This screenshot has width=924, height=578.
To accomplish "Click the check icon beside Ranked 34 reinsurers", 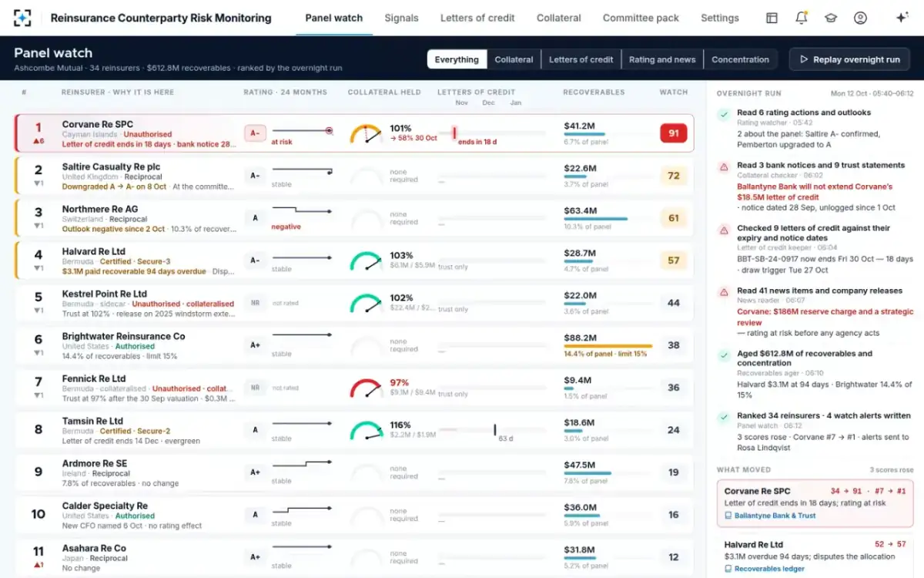I will [x=723, y=417].
